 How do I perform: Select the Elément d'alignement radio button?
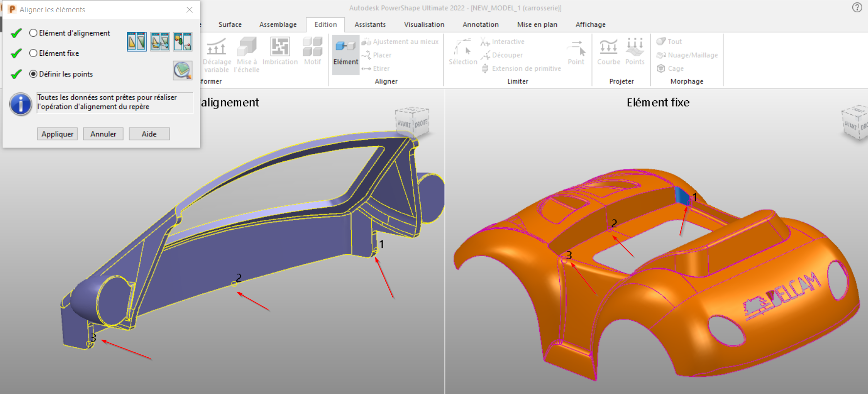[x=33, y=33]
